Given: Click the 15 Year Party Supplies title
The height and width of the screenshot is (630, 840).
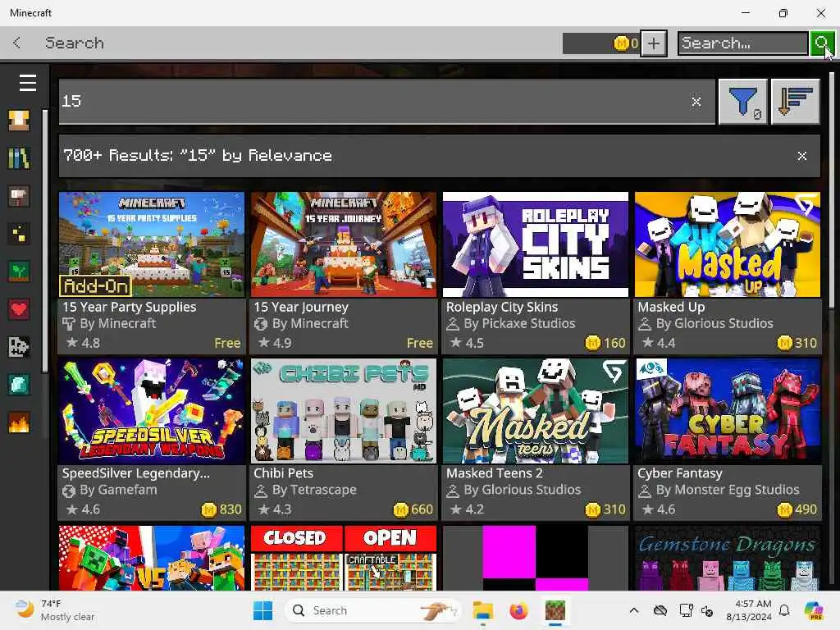Looking at the screenshot, I should pyautogui.click(x=129, y=307).
